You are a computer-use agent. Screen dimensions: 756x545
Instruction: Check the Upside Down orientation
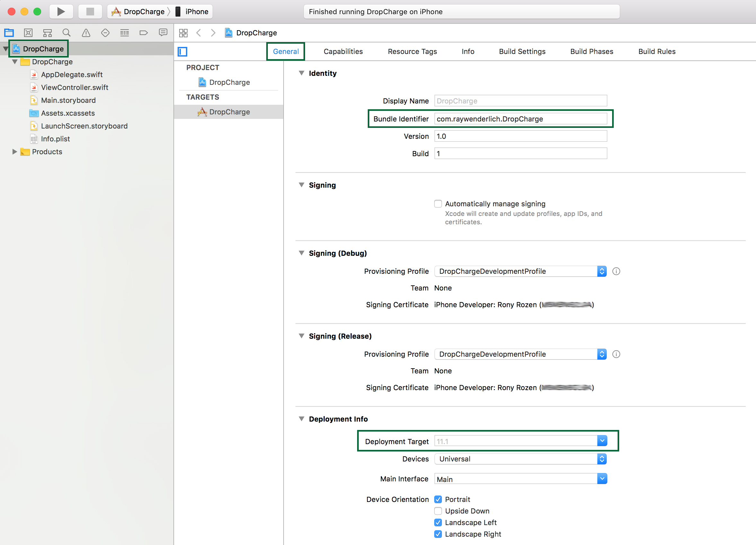coord(438,511)
